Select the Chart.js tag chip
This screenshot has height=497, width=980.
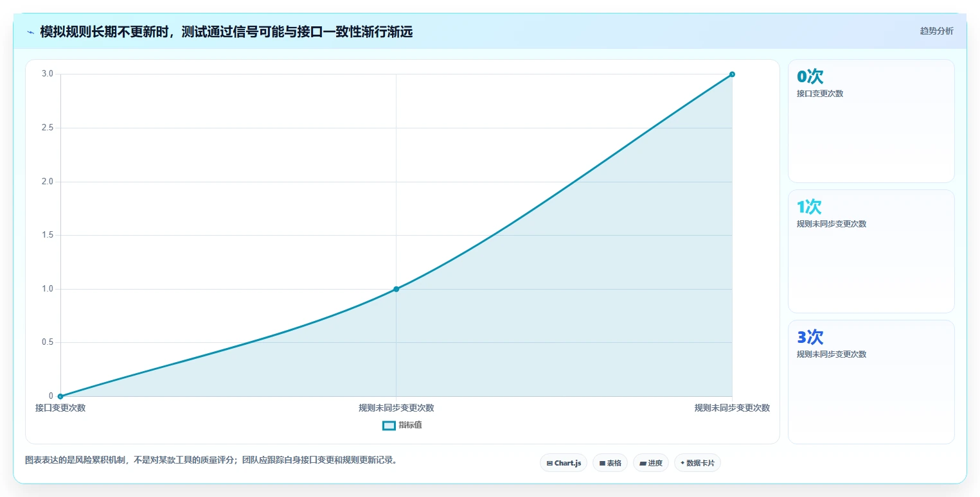tap(564, 463)
